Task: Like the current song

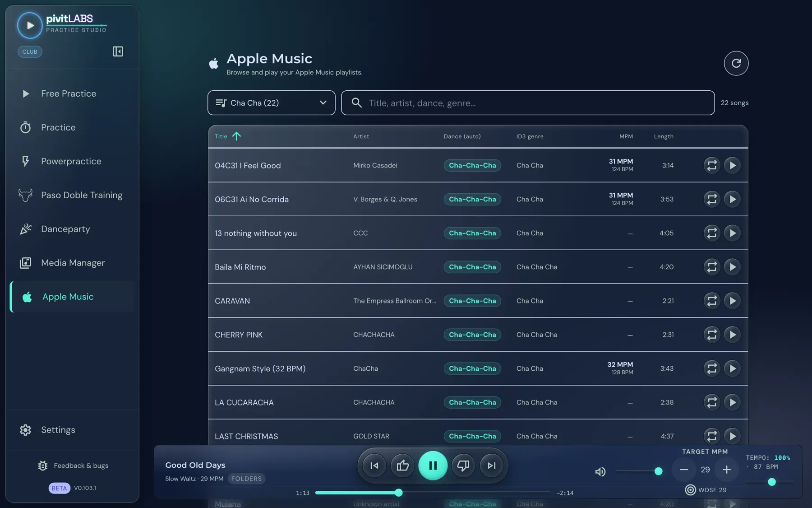Action: (402, 466)
